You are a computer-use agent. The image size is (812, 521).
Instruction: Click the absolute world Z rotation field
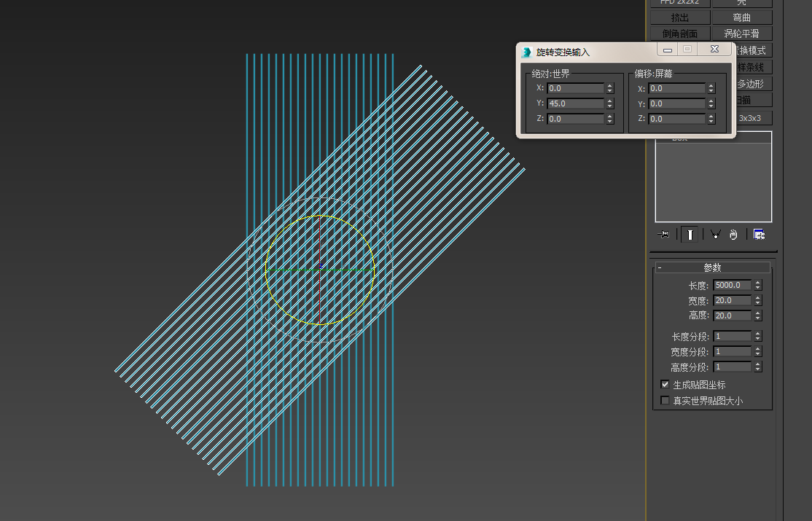coord(575,119)
